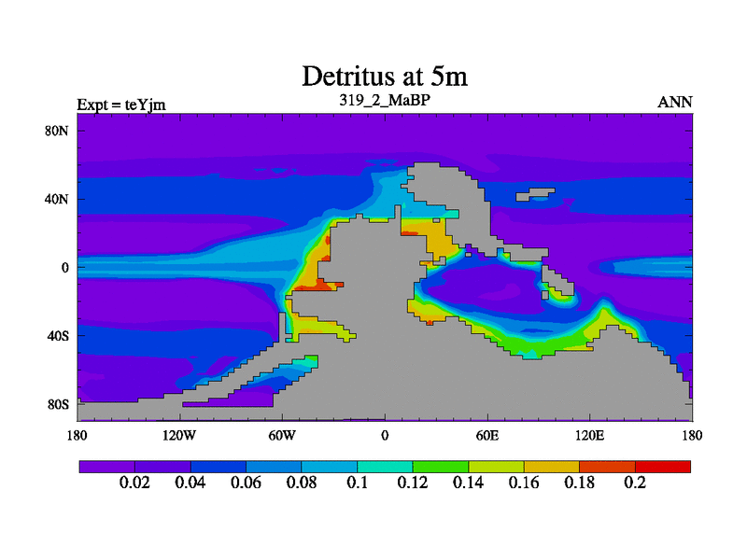
Task: Select the dark blue swatch between 0.04 and 0.06
Action: tap(218, 466)
